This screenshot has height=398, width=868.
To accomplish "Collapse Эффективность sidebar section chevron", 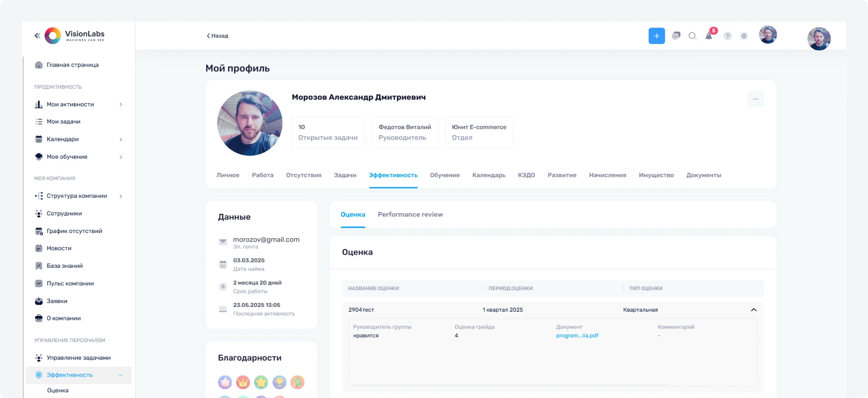I will pos(121,375).
